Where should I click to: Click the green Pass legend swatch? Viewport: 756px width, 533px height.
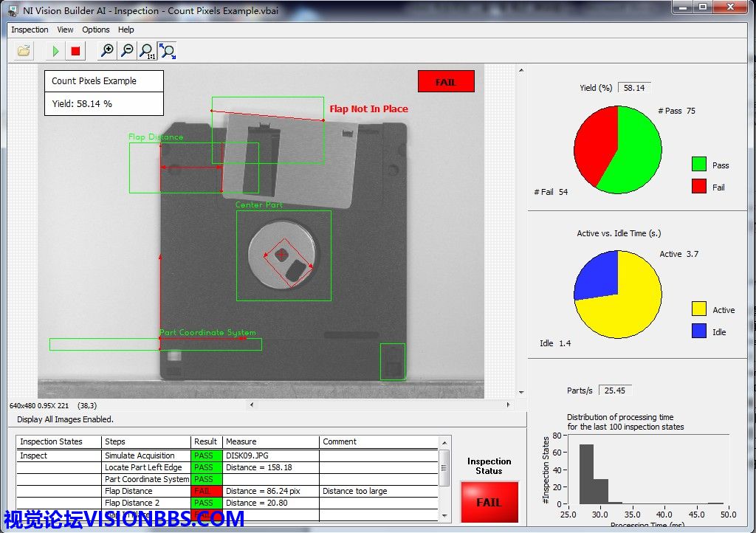[x=698, y=165]
